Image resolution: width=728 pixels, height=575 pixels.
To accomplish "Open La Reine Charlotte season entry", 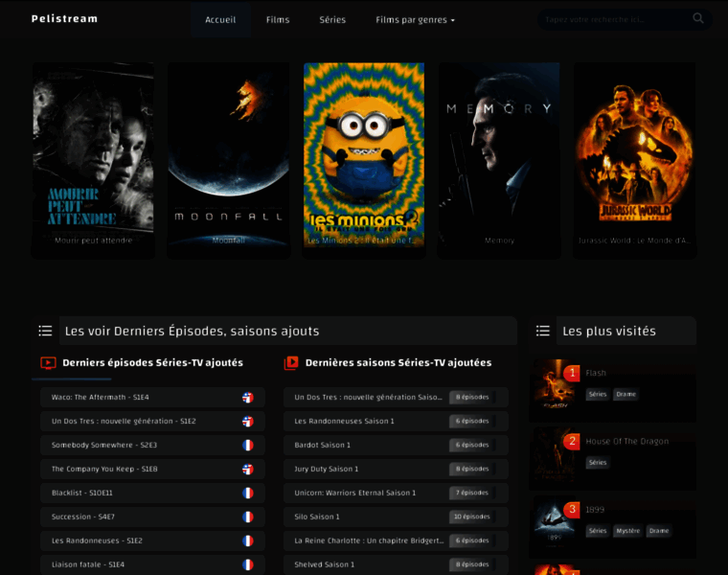I will pyautogui.click(x=396, y=540).
